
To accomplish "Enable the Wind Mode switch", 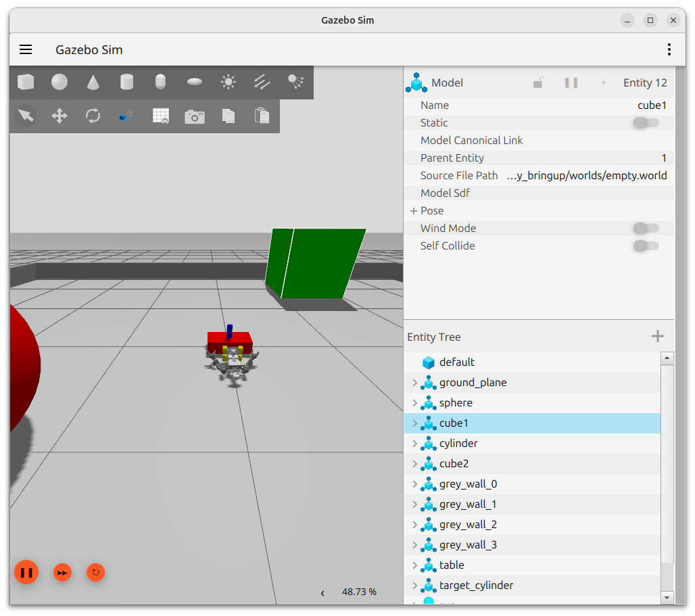I will point(646,229).
